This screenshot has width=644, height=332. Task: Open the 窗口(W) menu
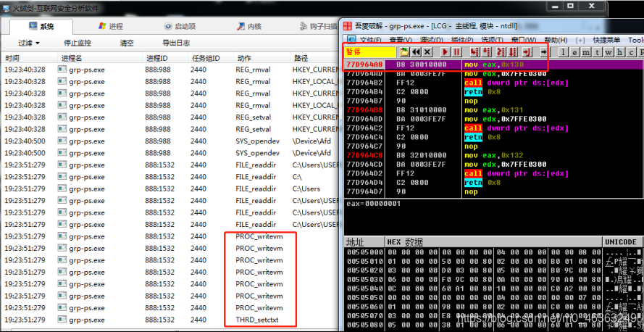coord(523,41)
